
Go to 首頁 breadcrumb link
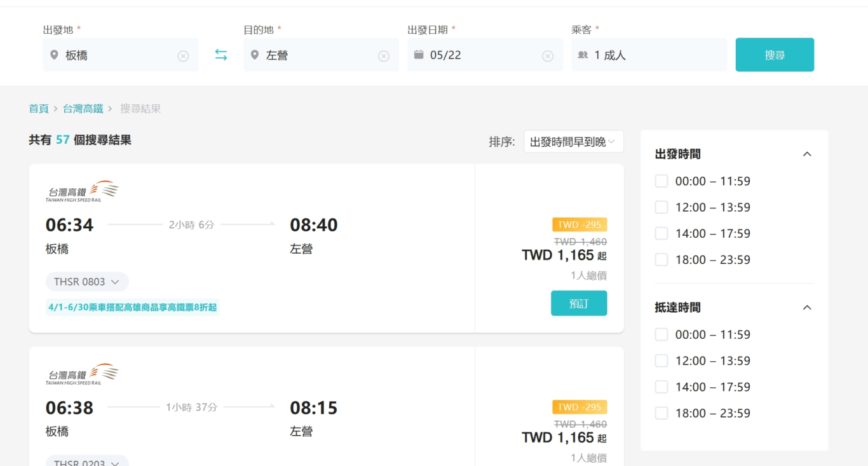39,109
